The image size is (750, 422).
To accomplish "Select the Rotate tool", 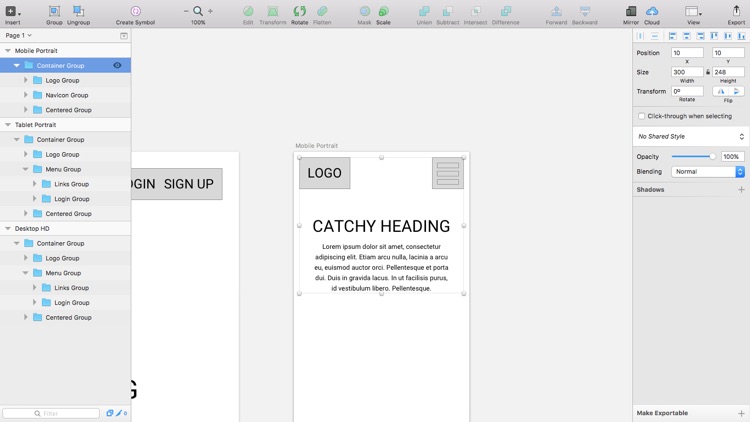I will (299, 12).
